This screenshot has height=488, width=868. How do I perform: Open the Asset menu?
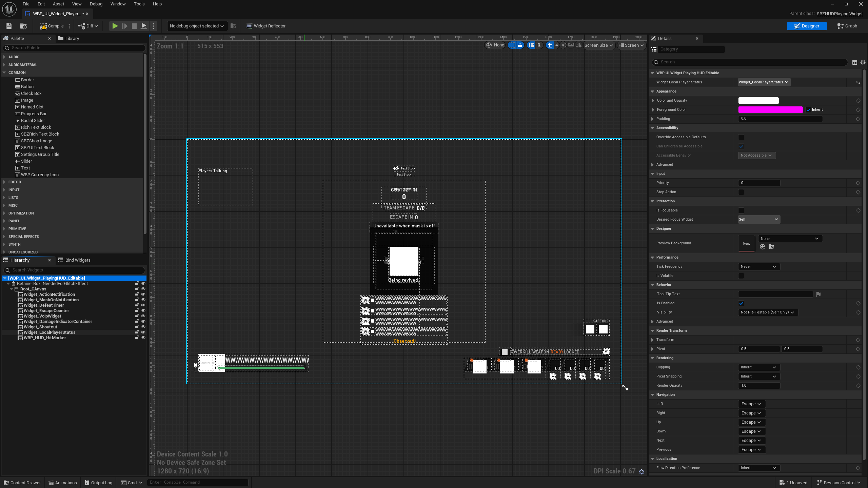[x=58, y=4]
